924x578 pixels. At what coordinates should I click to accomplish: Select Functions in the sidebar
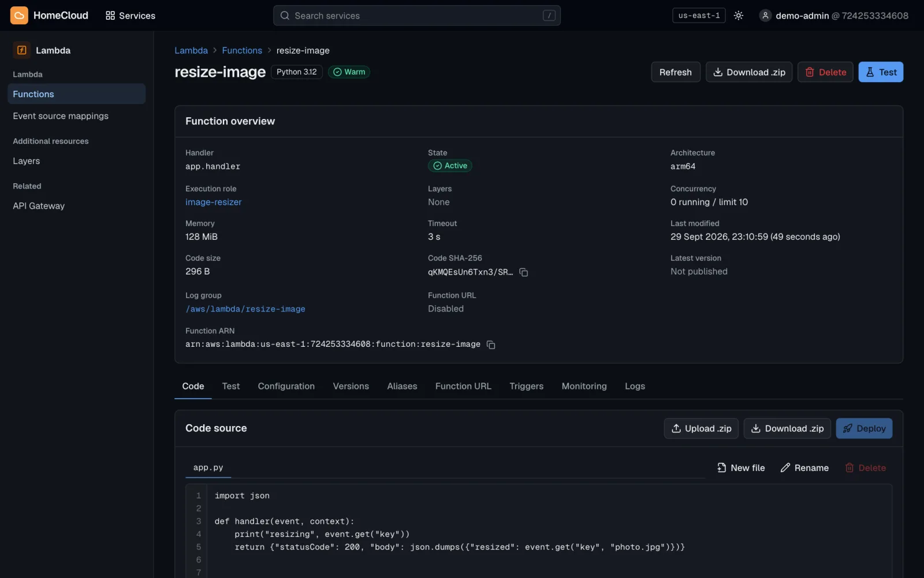pyautogui.click(x=76, y=94)
